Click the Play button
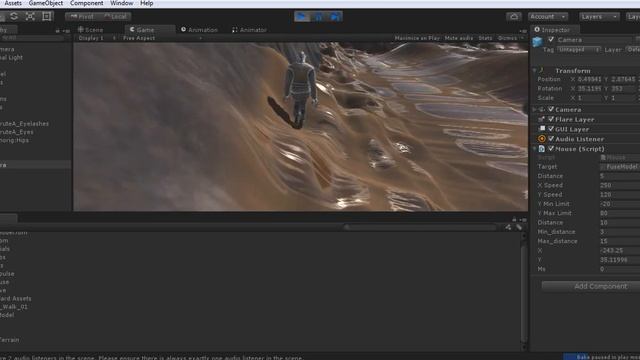Image resolution: width=640 pixels, height=360 pixels. tap(302, 17)
